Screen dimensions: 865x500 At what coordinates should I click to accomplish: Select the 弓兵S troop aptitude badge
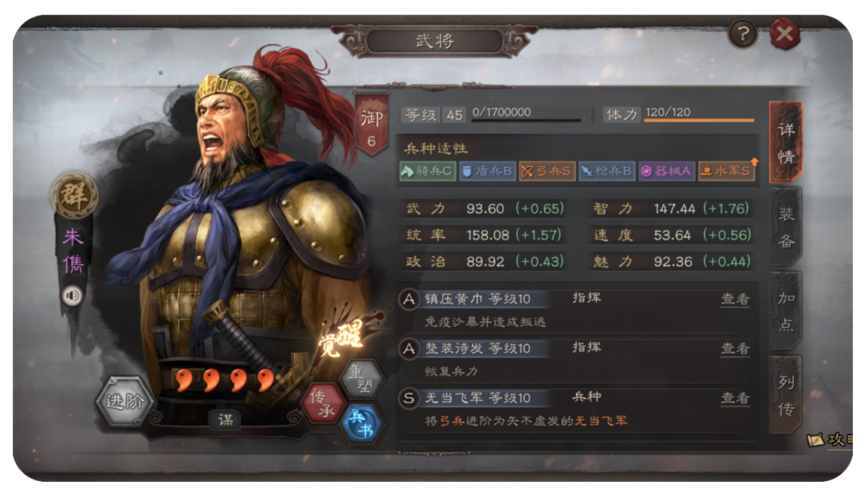[546, 171]
